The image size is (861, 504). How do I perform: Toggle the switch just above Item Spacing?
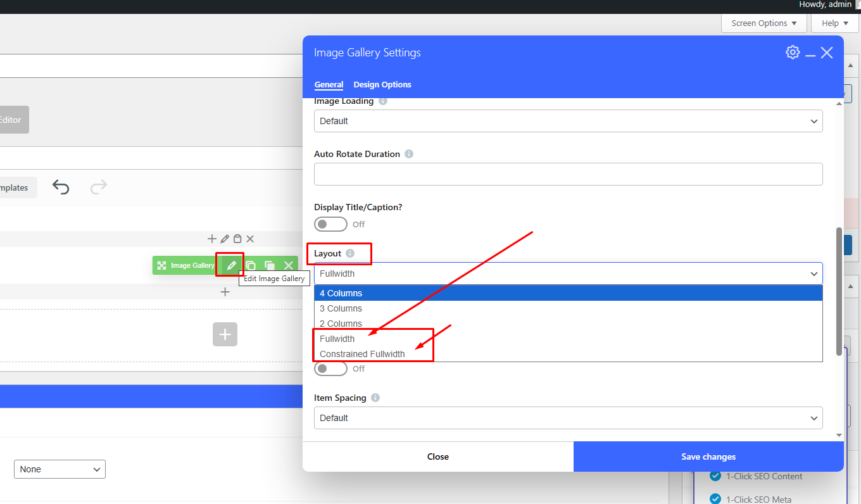click(x=331, y=369)
